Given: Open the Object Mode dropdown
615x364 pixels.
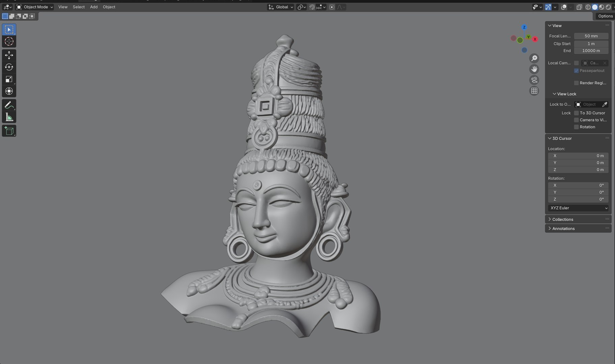Looking at the screenshot, I should [x=35, y=7].
